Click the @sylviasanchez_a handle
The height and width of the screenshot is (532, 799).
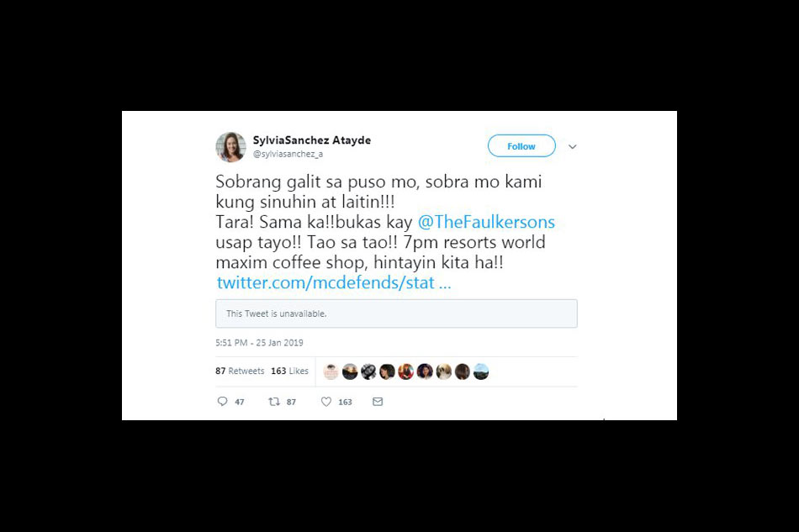pyautogui.click(x=288, y=154)
